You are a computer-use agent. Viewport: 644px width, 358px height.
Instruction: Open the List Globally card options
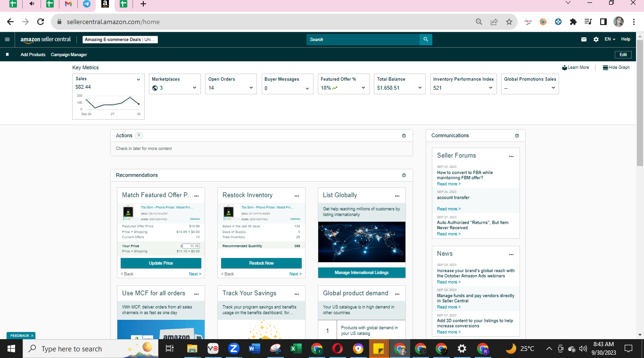pos(397,196)
